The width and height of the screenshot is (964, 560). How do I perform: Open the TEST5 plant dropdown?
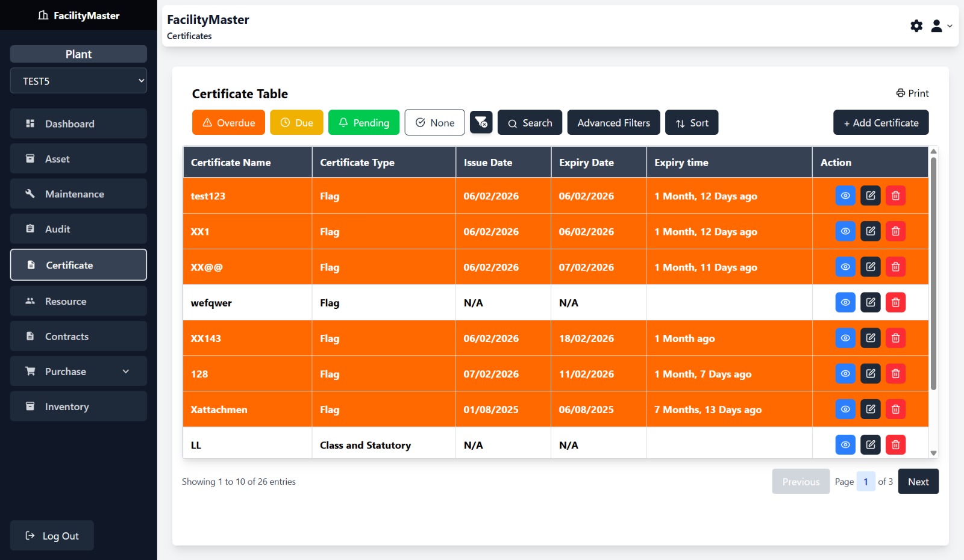click(x=78, y=81)
